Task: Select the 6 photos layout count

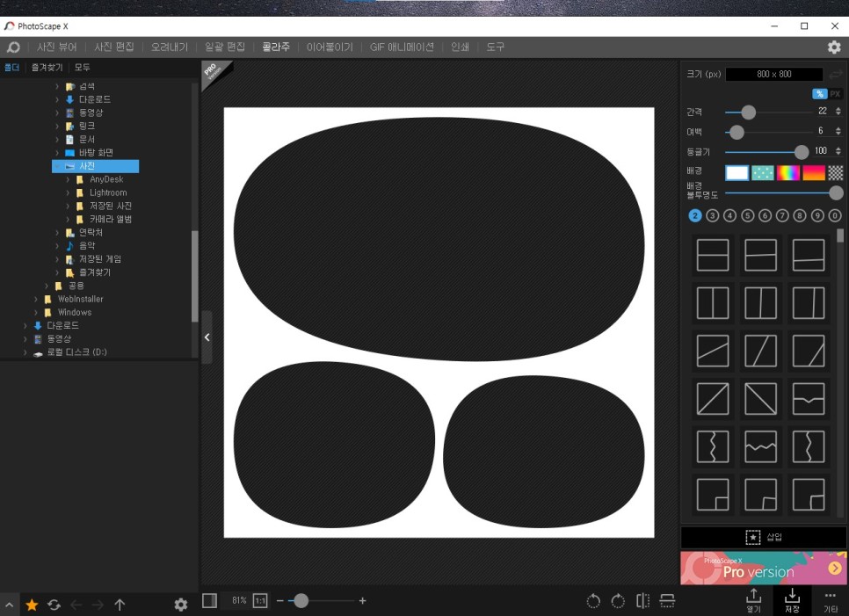Action: click(x=766, y=215)
